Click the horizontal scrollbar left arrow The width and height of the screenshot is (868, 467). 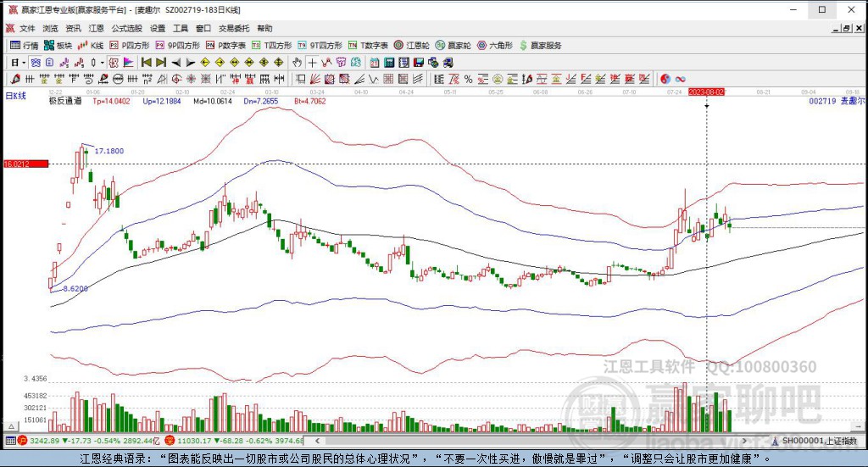[317, 441]
